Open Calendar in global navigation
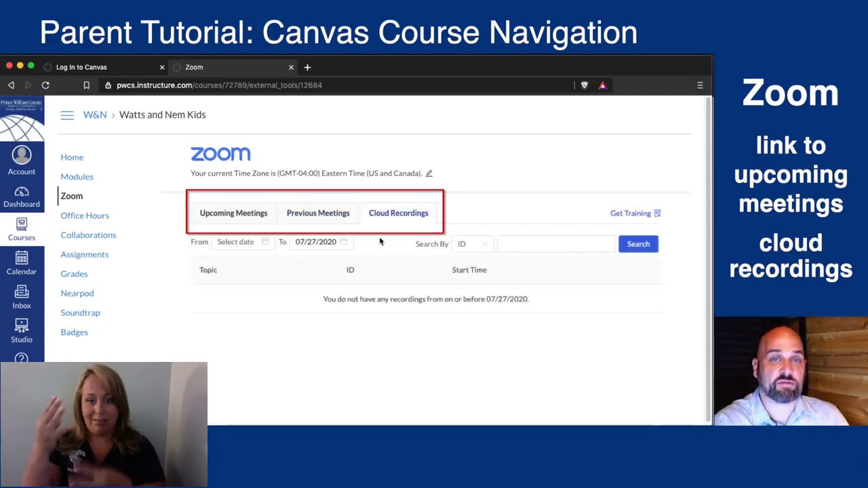 22,264
